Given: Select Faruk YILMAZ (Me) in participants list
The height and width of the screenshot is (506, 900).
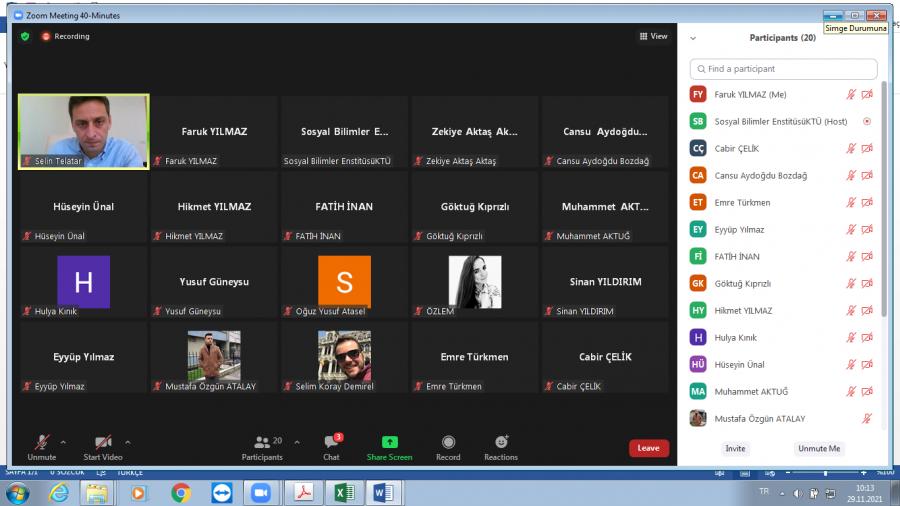Looking at the screenshot, I should pyautogui.click(x=750, y=94).
